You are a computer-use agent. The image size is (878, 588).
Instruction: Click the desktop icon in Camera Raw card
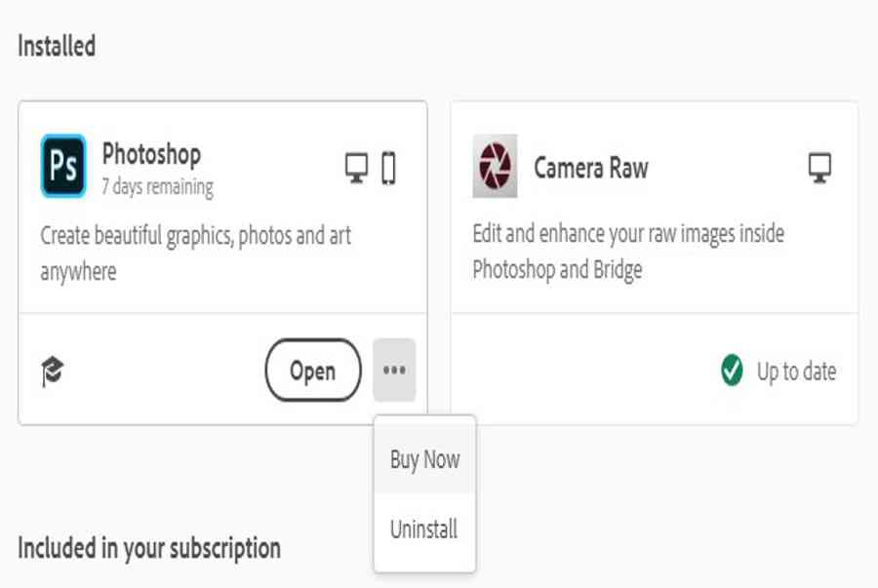819,168
